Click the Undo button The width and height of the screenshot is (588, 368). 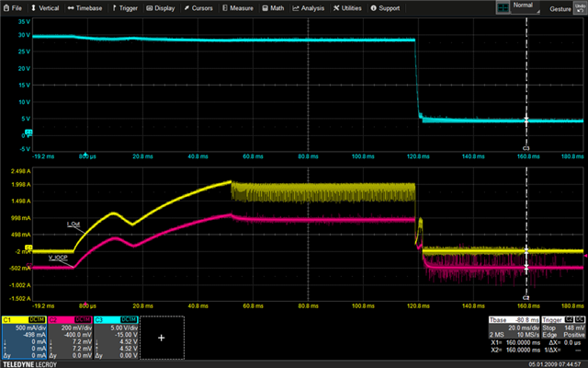click(580, 8)
